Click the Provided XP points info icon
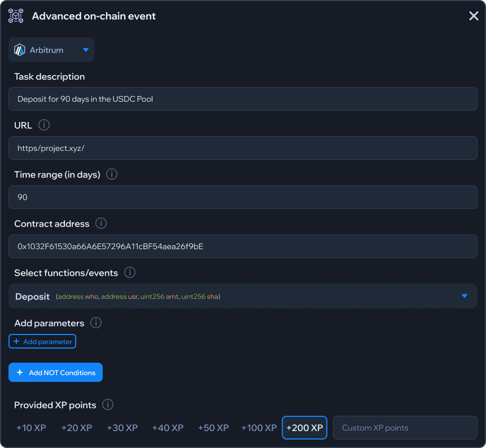Screen dimensions: 486x448 click(x=108, y=404)
